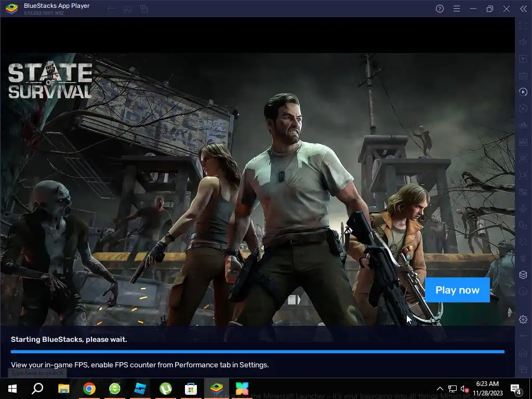532x399 pixels.
Task: Click the full screen icon in sidebar
Action: click(x=523, y=25)
